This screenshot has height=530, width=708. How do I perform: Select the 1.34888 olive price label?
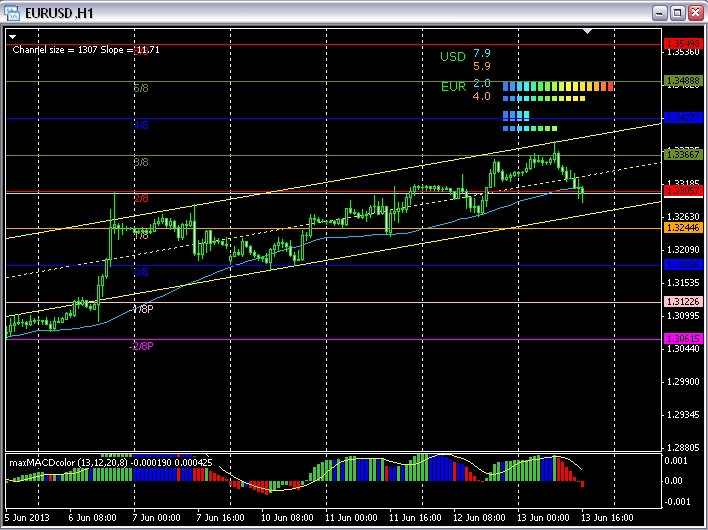pos(683,81)
